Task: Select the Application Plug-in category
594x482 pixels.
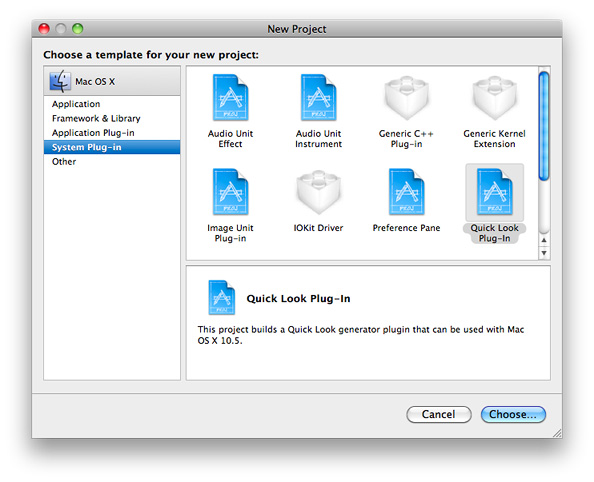Action: coord(112,133)
